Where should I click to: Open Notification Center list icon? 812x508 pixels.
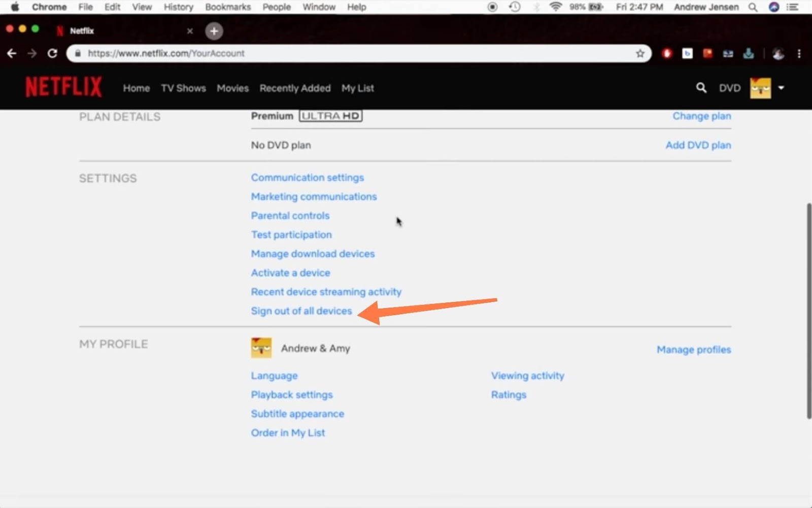[792, 7]
